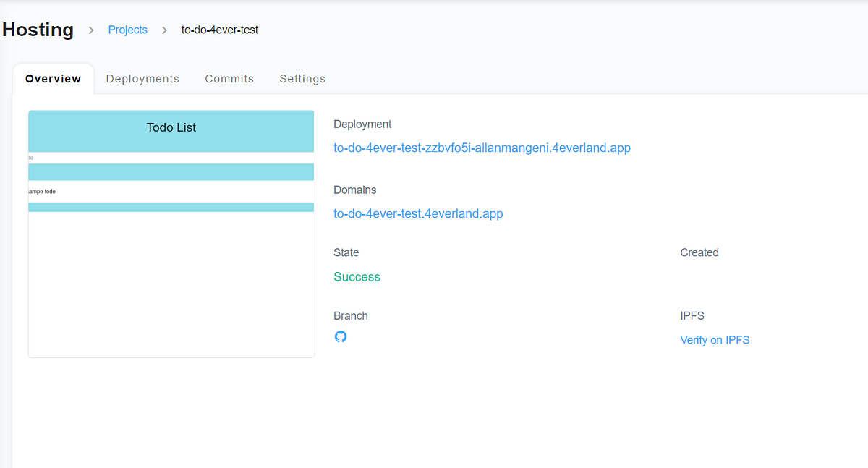
Task: Click the Todo List preview header
Action: pos(171,127)
